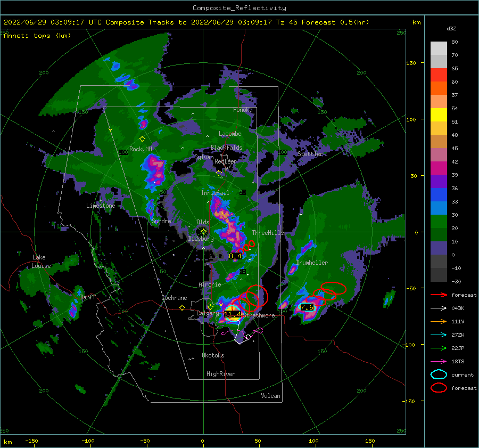
Task: Click the red forecast arrow legend icon
Action: click(x=439, y=295)
